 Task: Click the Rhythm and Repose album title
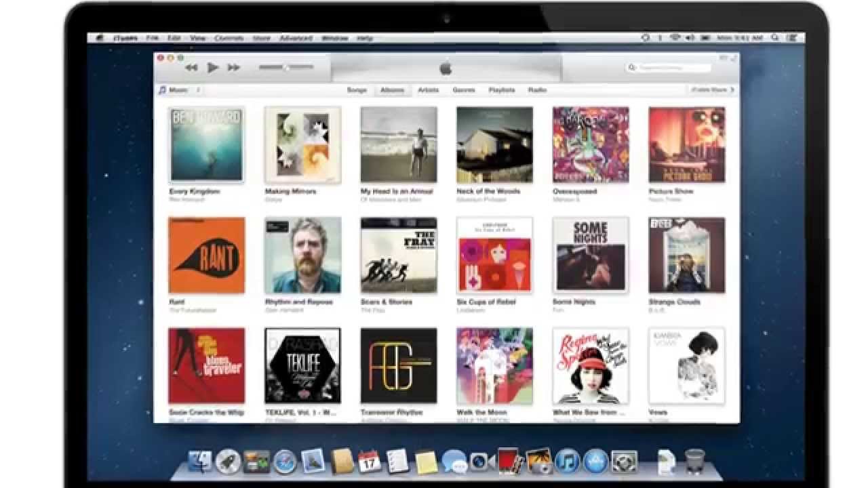tap(299, 302)
